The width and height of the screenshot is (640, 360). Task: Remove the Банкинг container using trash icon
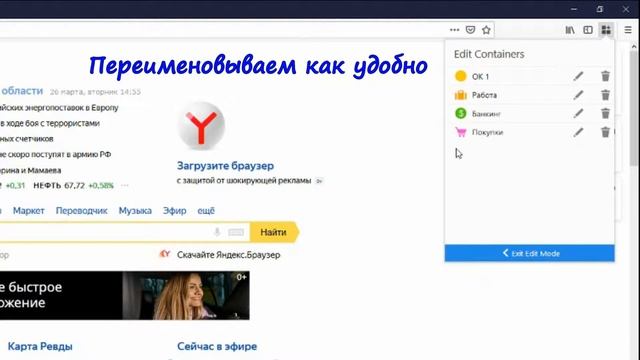605,113
